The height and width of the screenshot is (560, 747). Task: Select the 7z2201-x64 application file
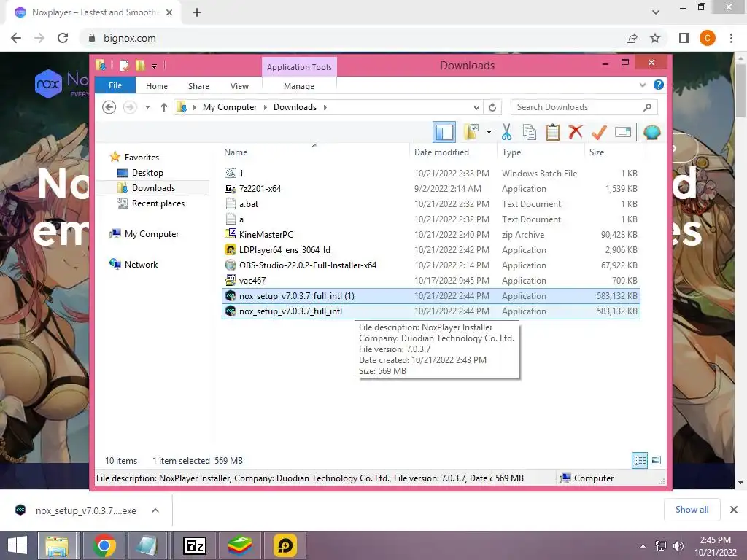click(430, 189)
